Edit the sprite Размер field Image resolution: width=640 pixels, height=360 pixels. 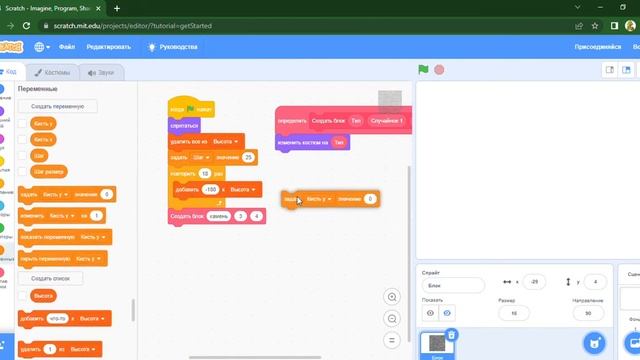click(x=514, y=313)
